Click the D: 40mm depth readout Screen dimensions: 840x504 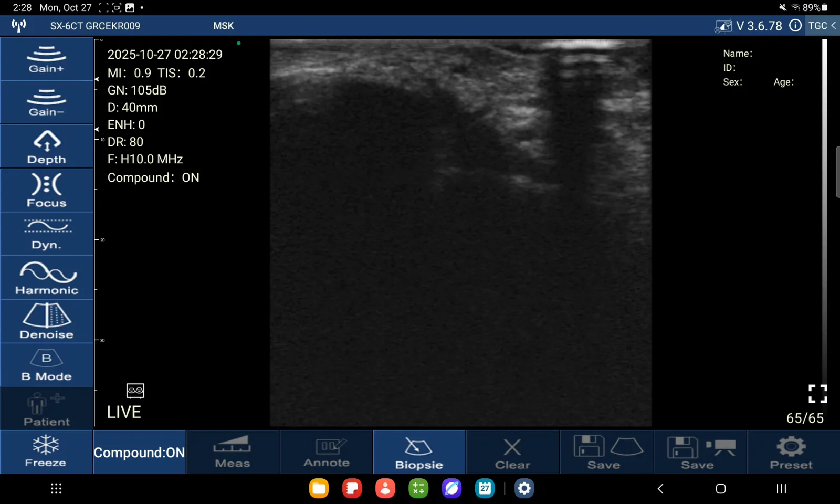point(132,108)
